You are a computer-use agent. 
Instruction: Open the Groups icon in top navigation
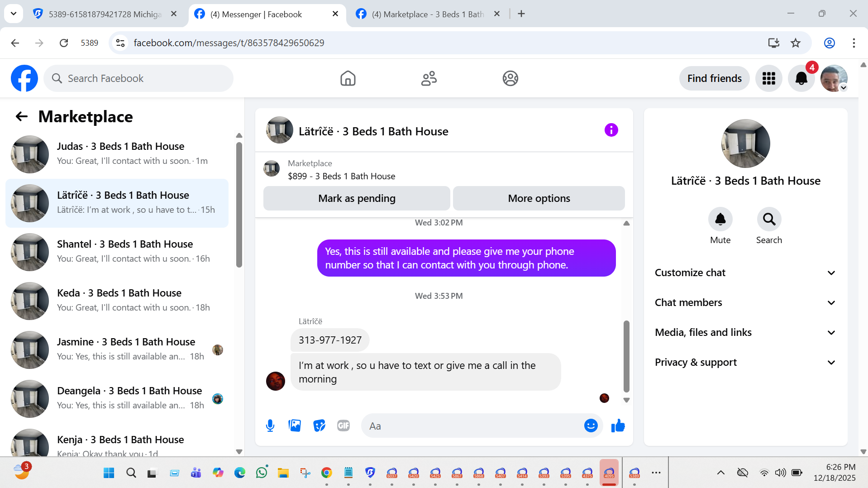[x=510, y=78]
